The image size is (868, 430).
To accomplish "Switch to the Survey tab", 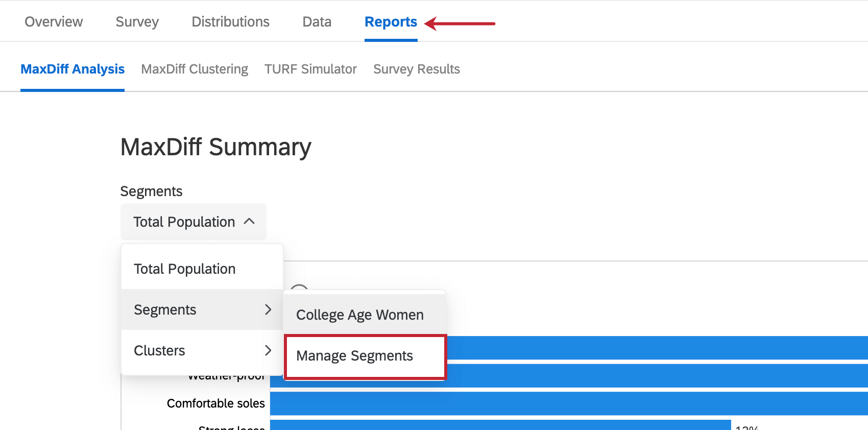I will 137,22.
